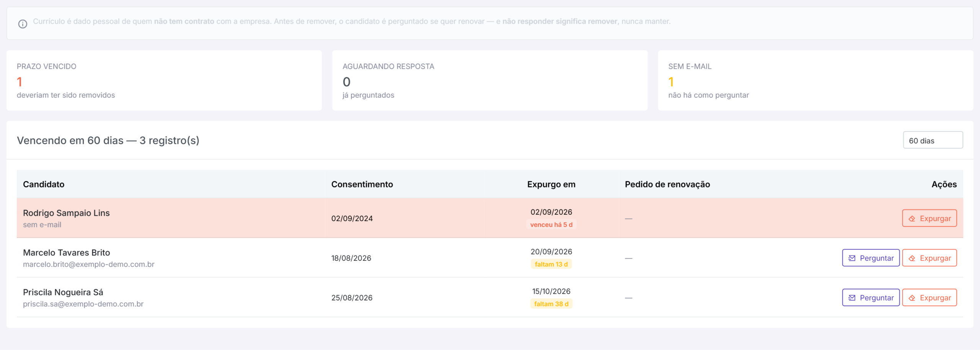Viewport: 980px width, 350px height.
Task: Click the Expurgo em column header
Action: [551, 184]
